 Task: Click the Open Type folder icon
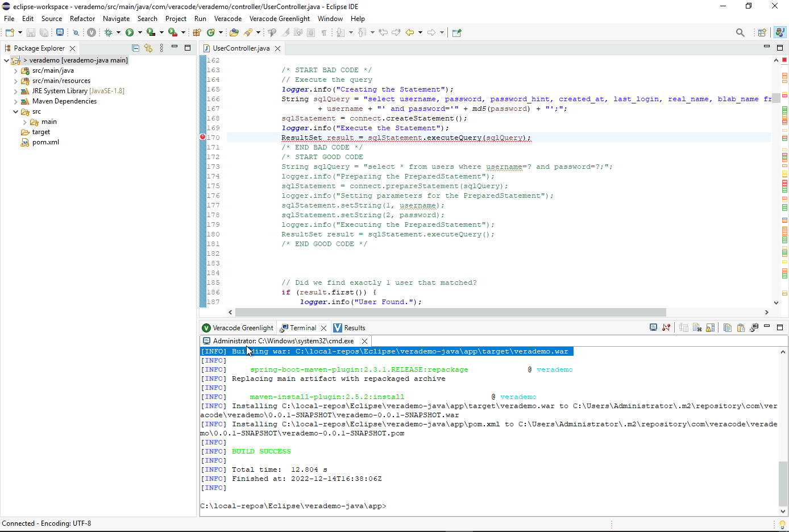coord(234,32)
